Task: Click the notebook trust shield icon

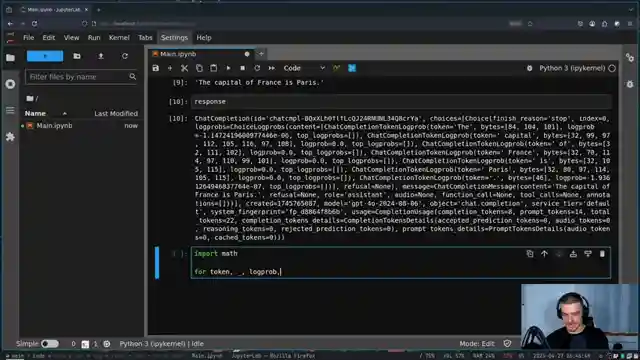Action: [507, 344]
